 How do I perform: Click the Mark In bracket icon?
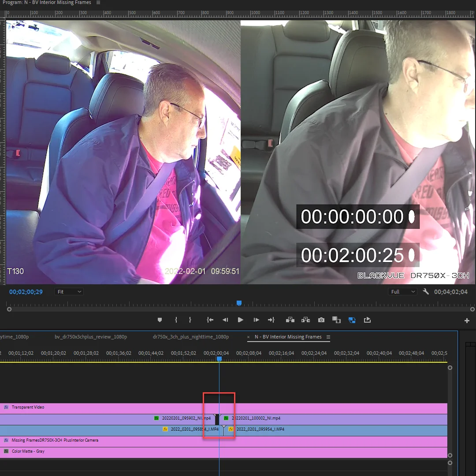tap(176, 320)
